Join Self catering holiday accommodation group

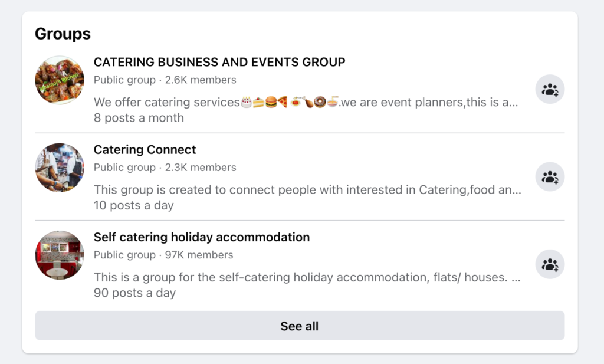coord(550,265)
